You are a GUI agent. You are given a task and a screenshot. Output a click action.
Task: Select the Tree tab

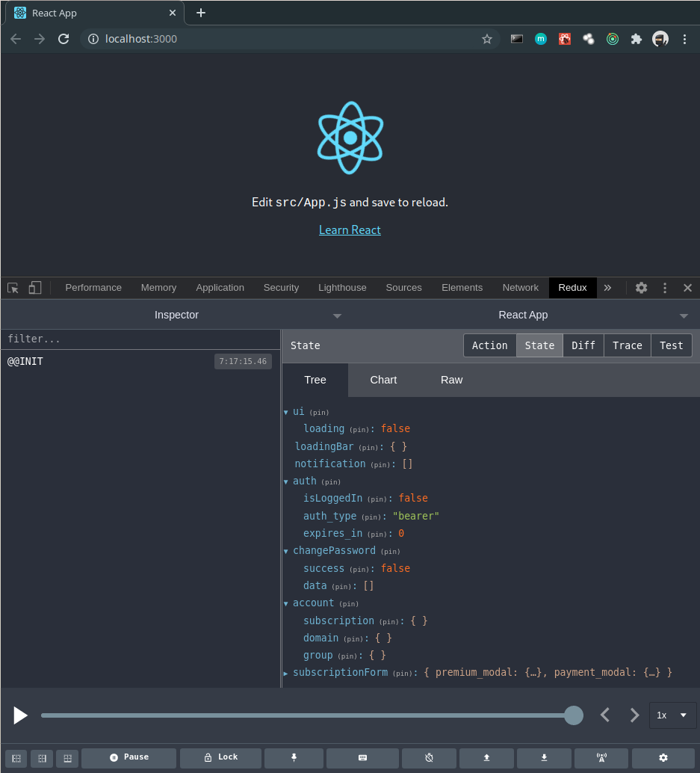[x=315, y=380]
